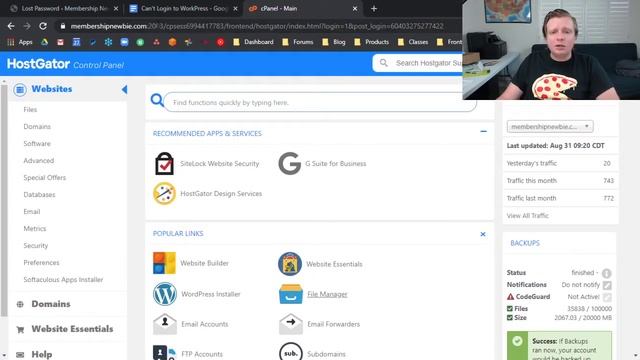Open the Products bookmark folder
Image resolution: width=640 pixels, height=360 pixels.
click(371, 42)
